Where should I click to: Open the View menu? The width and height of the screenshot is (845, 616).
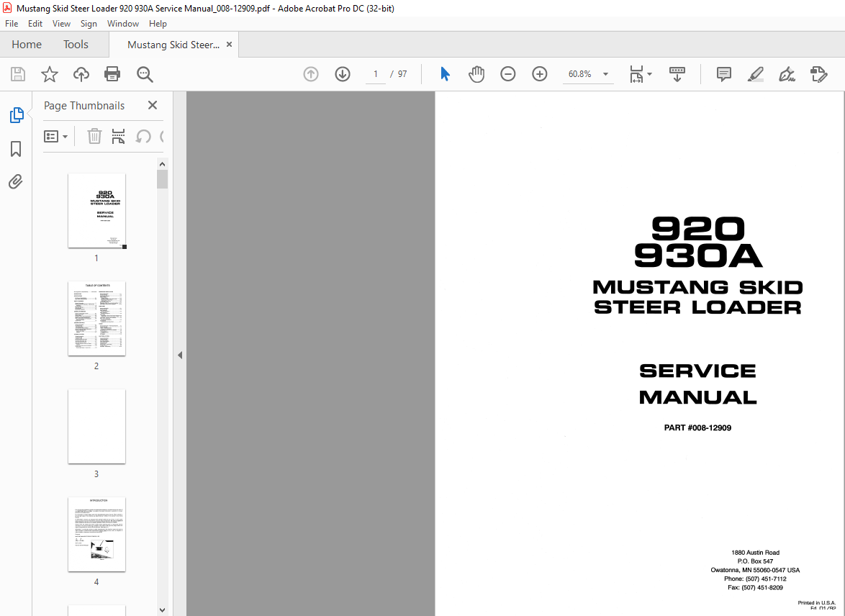click(x=61, y=24)
